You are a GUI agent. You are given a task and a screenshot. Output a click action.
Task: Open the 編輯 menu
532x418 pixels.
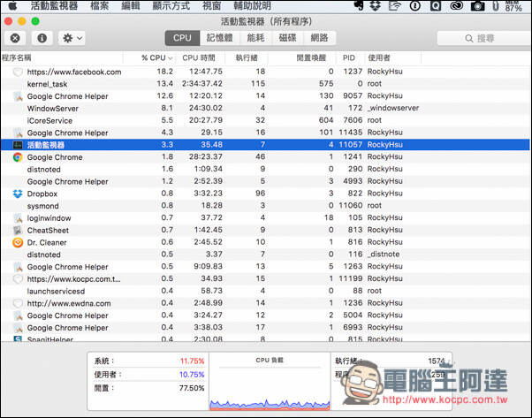[131, 6]
